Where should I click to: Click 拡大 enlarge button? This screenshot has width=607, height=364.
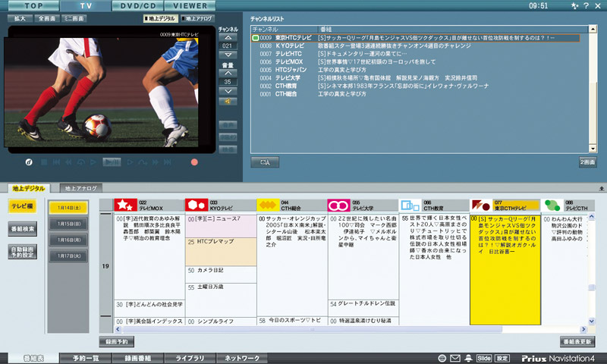click(x=20, y=18)
